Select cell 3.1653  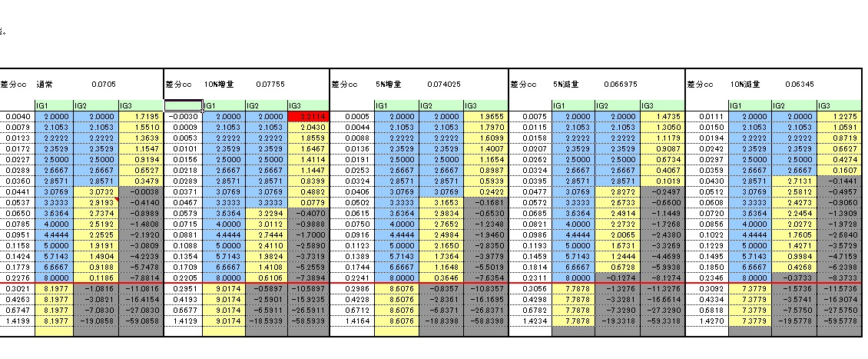441,203
